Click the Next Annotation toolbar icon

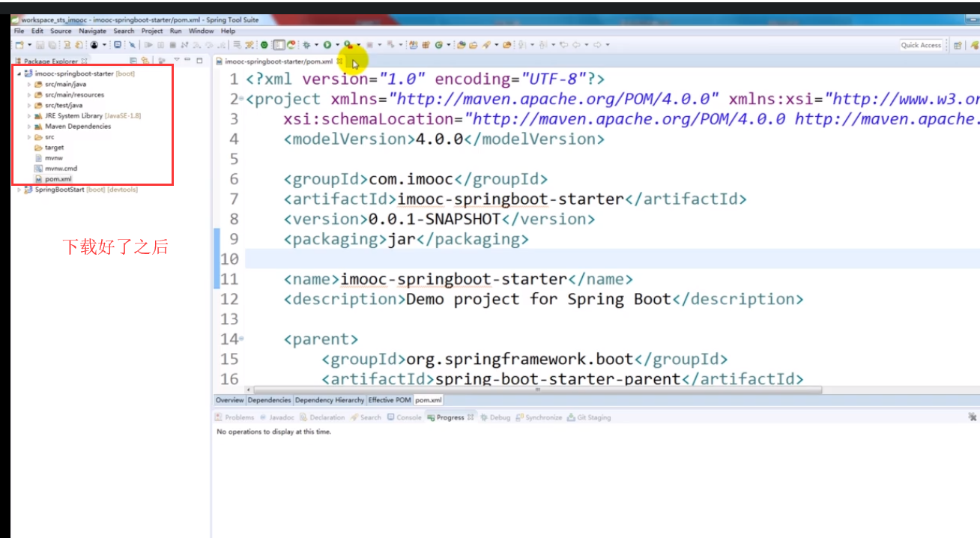click(x=523, y=45)
